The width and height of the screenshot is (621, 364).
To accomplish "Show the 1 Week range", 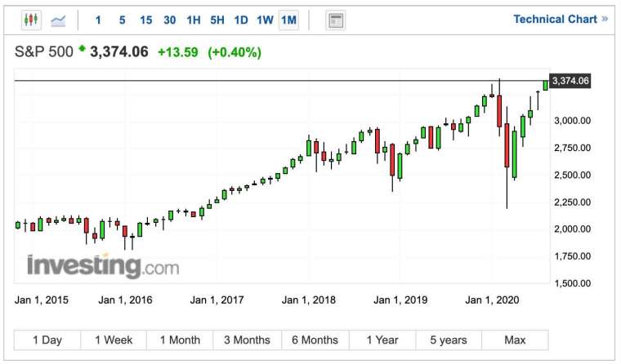I will [x=114, y=340].
